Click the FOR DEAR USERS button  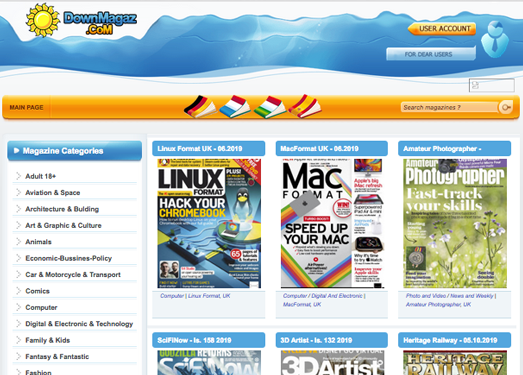coord(431,54)
